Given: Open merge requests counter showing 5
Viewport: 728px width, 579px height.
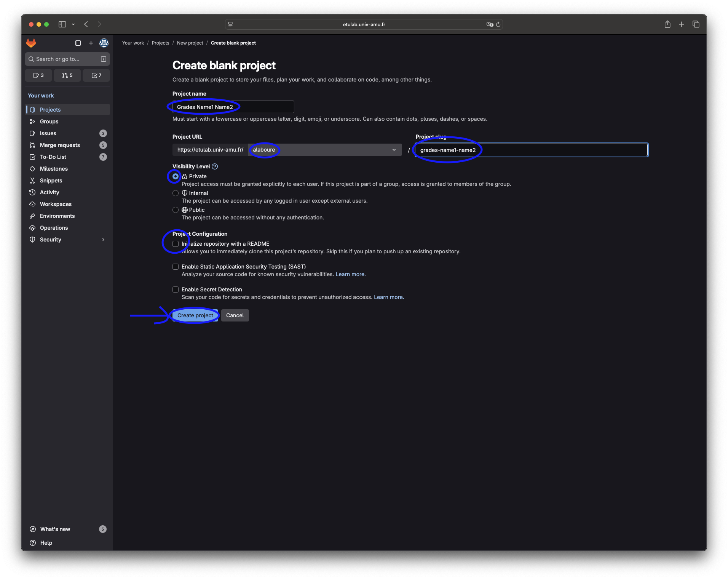Looking at the screenshot, I should point(67,75).
